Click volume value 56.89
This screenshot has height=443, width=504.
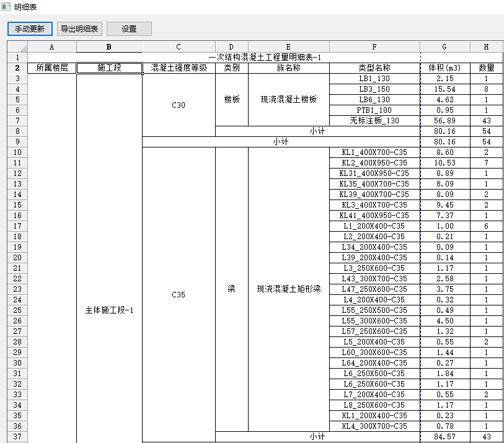(445, 121)
